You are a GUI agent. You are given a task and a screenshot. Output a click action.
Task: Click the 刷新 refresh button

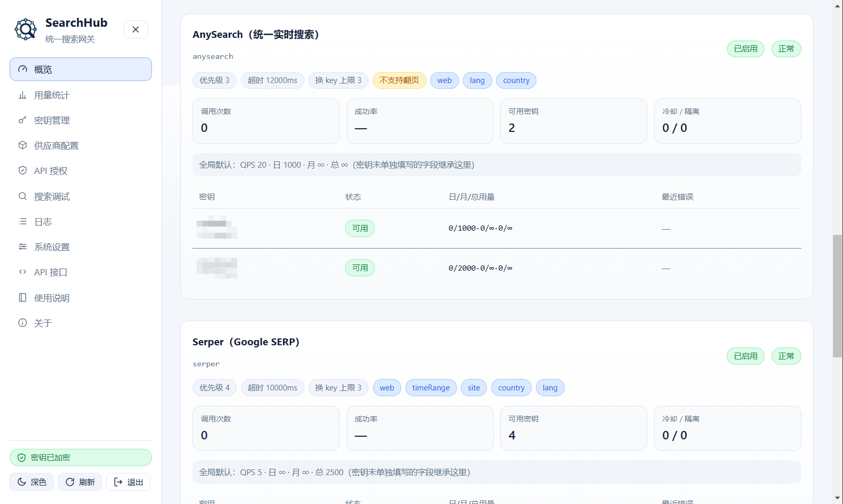tap(80, 482)
